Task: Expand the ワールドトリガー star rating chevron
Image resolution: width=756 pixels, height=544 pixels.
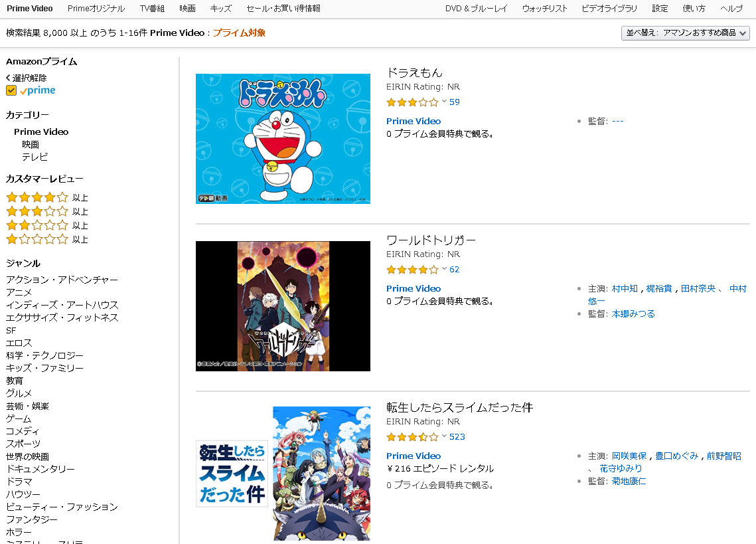Action: tap(444, 269)
